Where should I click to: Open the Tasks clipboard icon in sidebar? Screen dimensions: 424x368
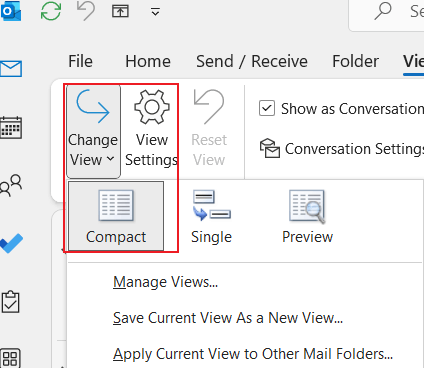[11, 302]
